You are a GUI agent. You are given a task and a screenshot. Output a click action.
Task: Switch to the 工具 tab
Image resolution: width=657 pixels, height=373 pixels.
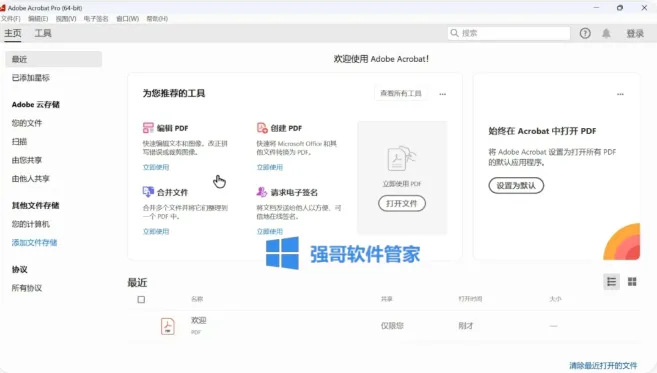tap(43, 33)
